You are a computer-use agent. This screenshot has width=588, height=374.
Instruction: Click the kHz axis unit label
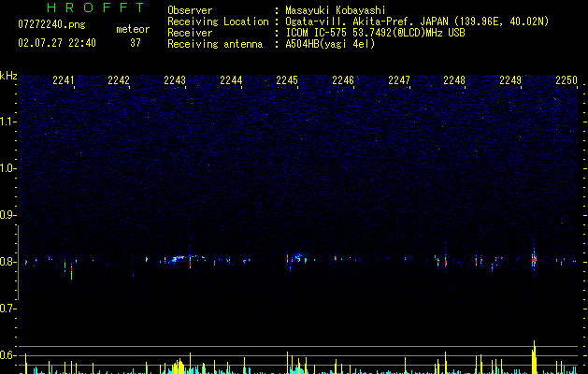click(8, 76)
